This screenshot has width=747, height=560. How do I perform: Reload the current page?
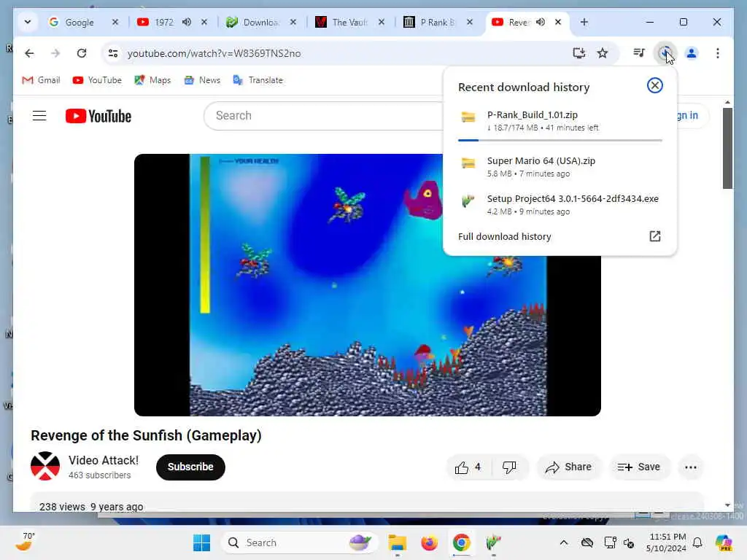coord(82,53)
